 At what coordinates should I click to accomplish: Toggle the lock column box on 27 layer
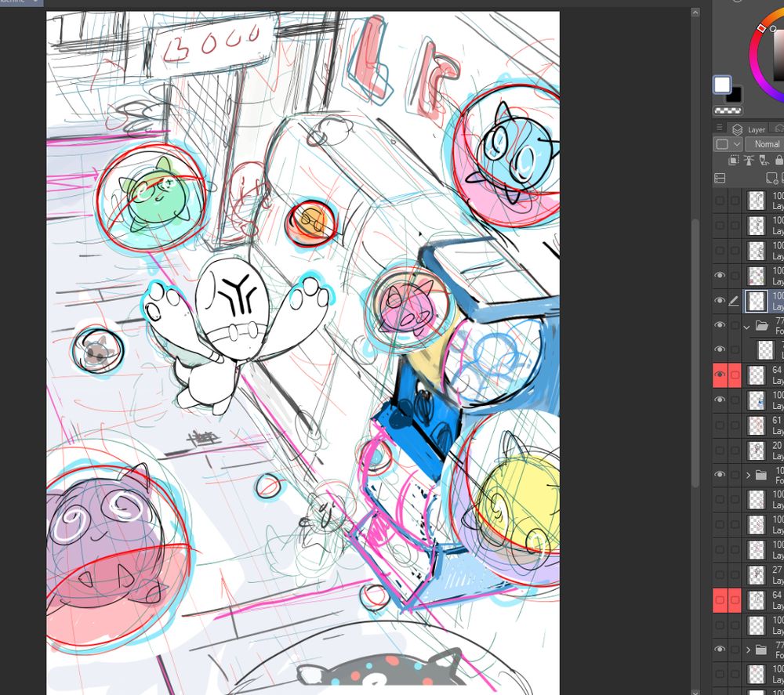[735, 574]
